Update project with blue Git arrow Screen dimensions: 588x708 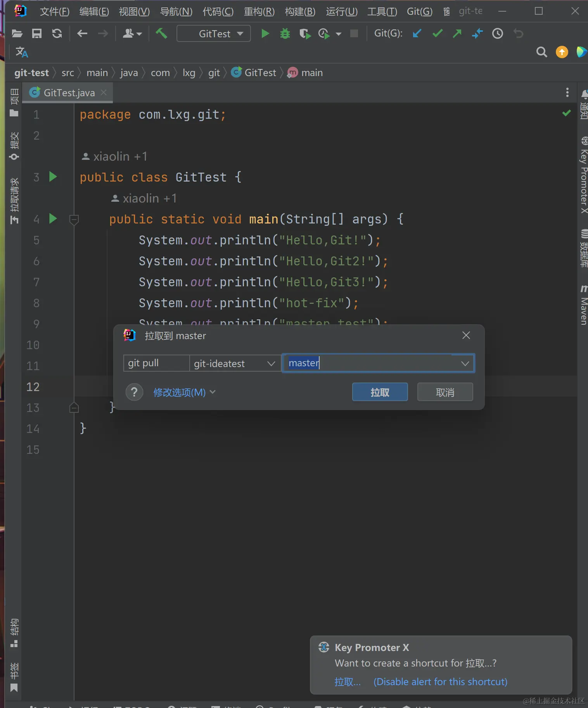coord(417,34)
